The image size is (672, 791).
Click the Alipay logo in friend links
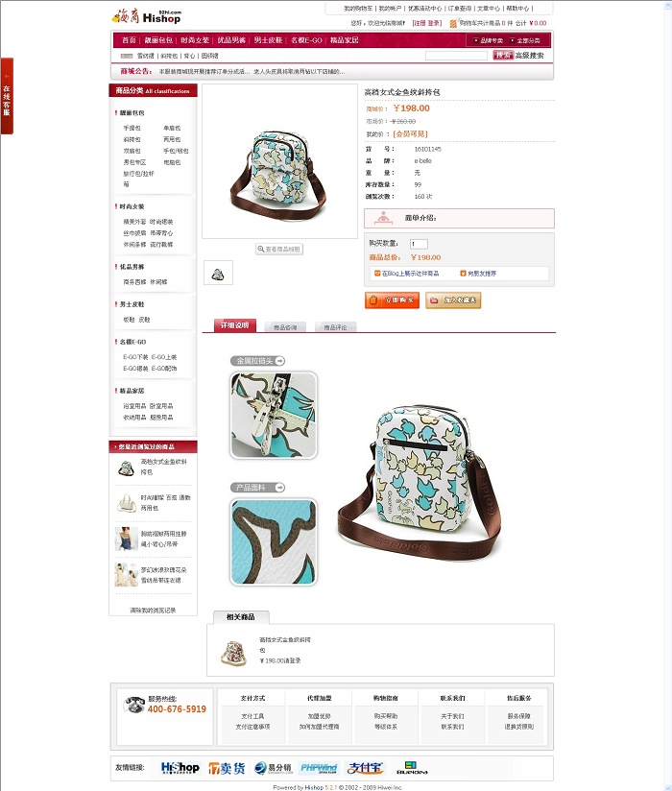(x=365, y=768)
